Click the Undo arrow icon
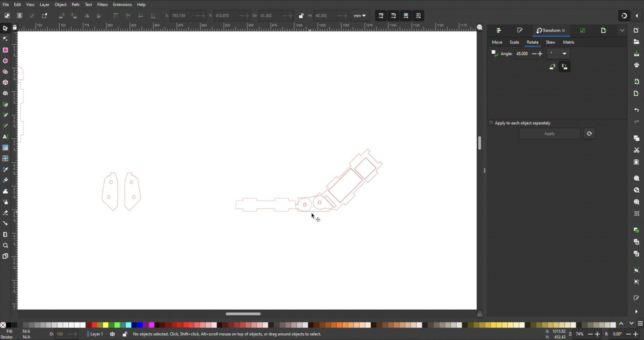This screenshot has height=340, width=644. 636,110
